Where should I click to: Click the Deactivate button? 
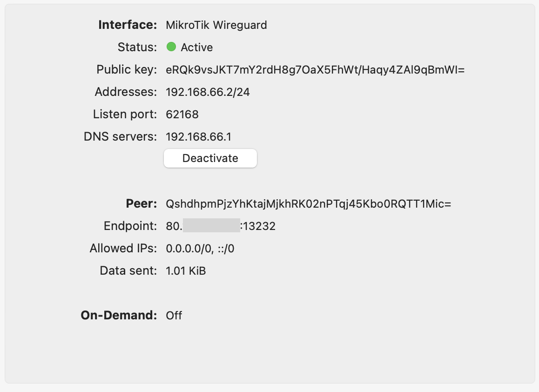coord(210,158)
